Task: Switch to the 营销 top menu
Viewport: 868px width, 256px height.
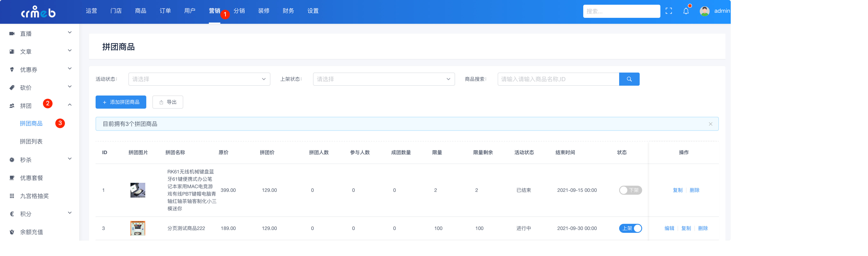Action: click(x=214, y=11)
